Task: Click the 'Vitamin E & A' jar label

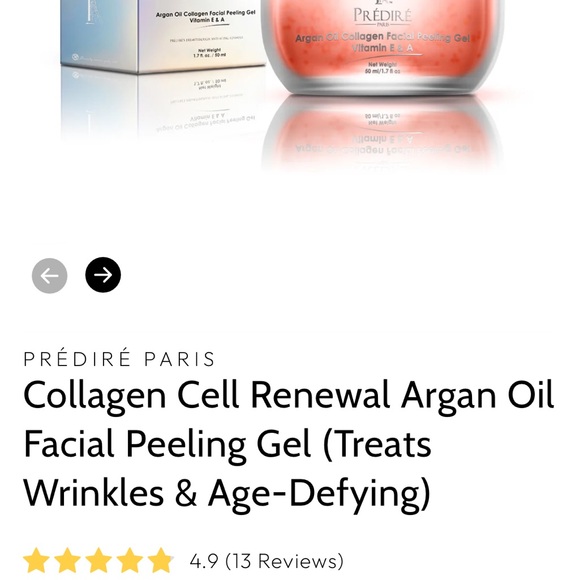Action: pos(382,48)
